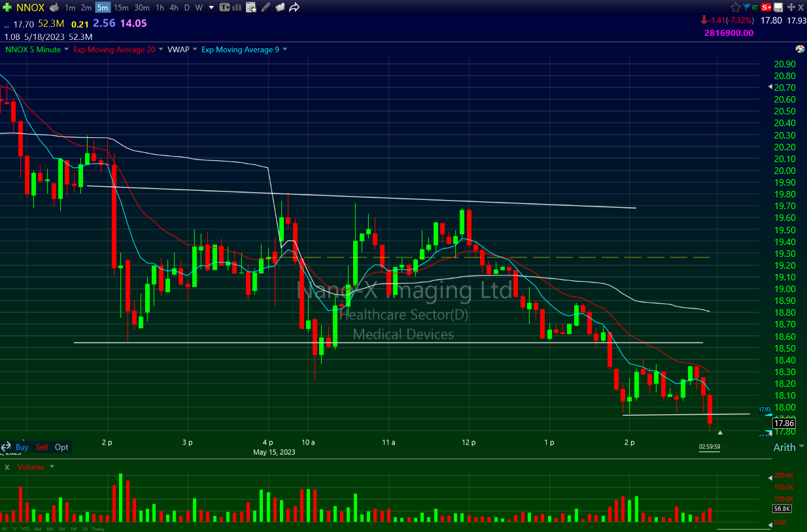Select the 1m timeframe tab
The width and height of the screenshot is (807, 532).
(x=70, y=8)
